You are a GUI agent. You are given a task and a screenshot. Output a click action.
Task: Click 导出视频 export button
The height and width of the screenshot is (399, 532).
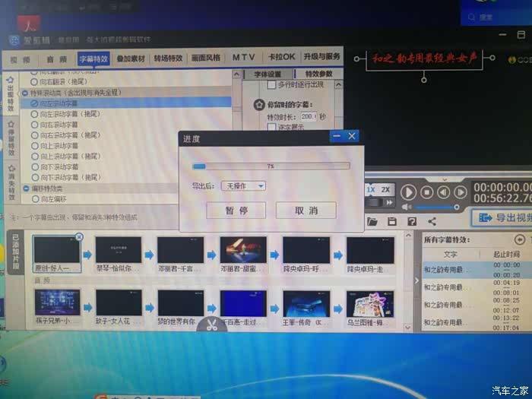502,217
